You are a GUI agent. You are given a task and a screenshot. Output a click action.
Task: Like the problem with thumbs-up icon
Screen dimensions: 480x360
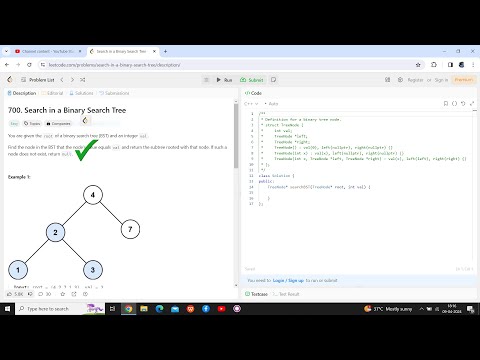tap(15, 294)
